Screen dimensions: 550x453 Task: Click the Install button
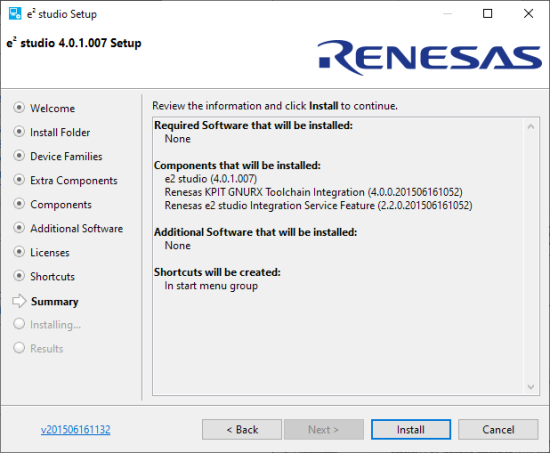(x=411, y=429)
